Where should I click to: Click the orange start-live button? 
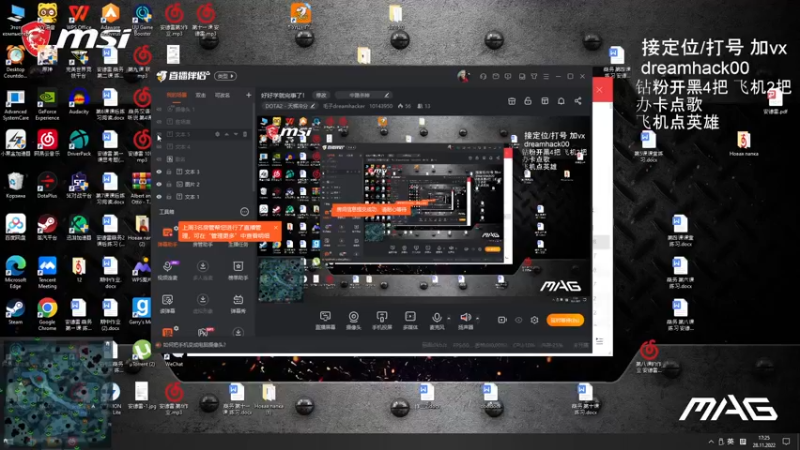(x=565, y=320)
